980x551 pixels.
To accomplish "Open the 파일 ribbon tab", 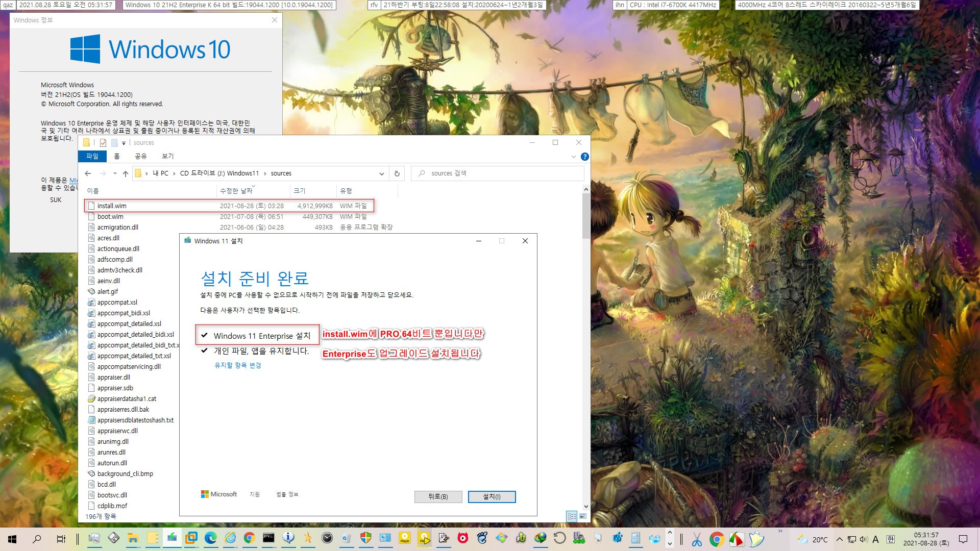I will click(x=92, y=156).
